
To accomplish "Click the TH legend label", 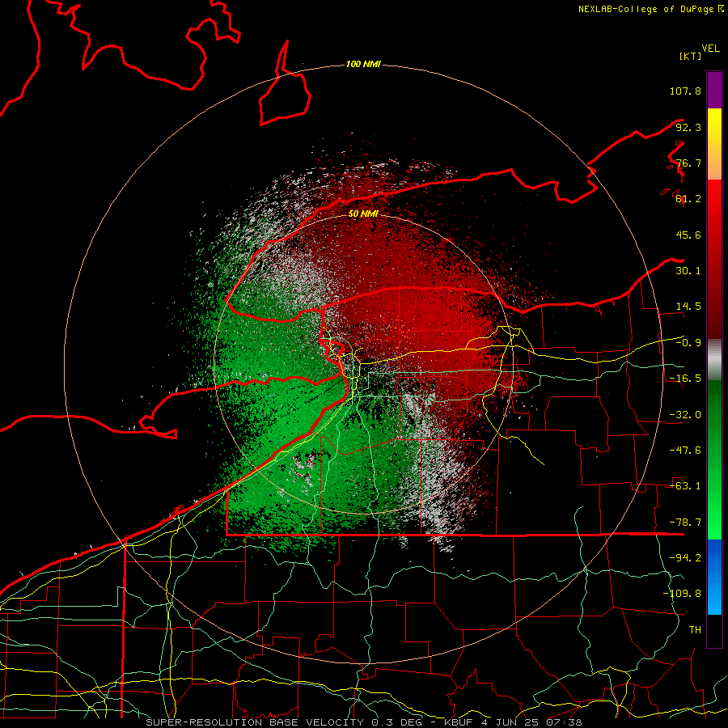I will (695, 630).
